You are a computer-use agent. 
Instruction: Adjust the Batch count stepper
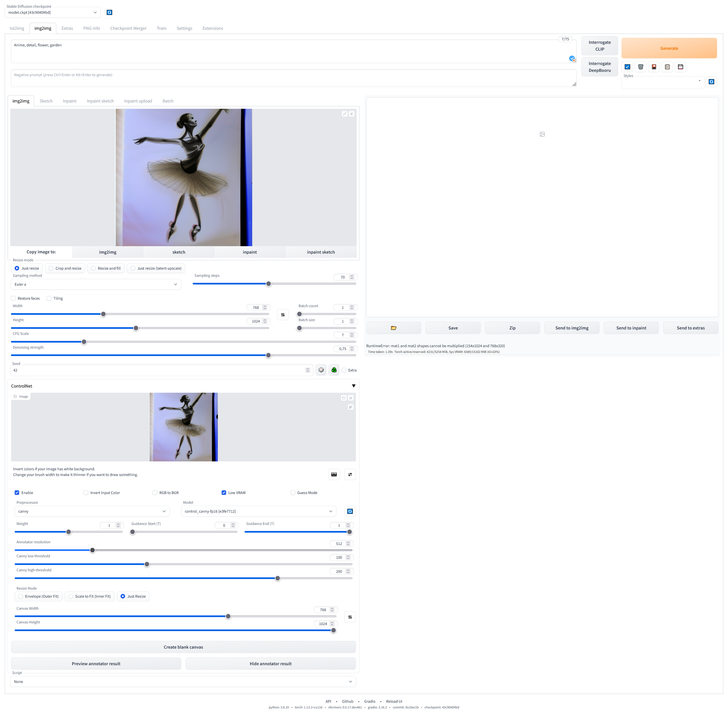tap(352, 308)
